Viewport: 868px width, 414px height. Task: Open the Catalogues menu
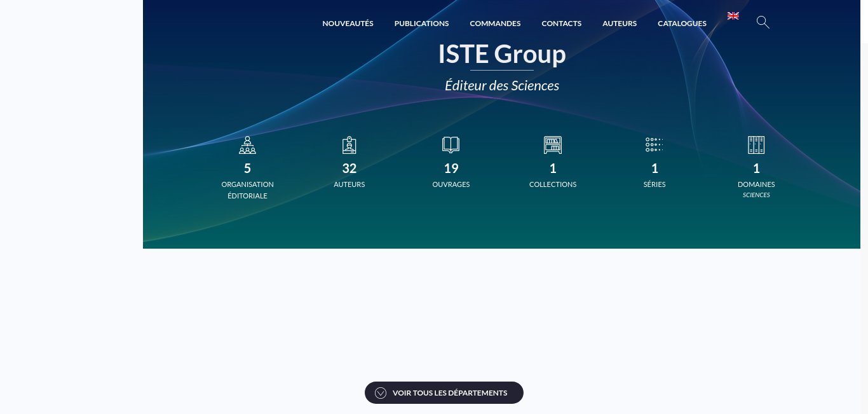point(682,24)
